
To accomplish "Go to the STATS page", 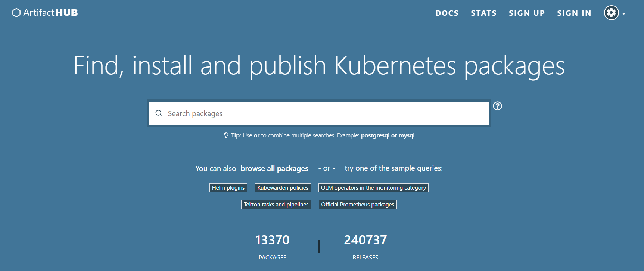I will (x=483, y=13).
